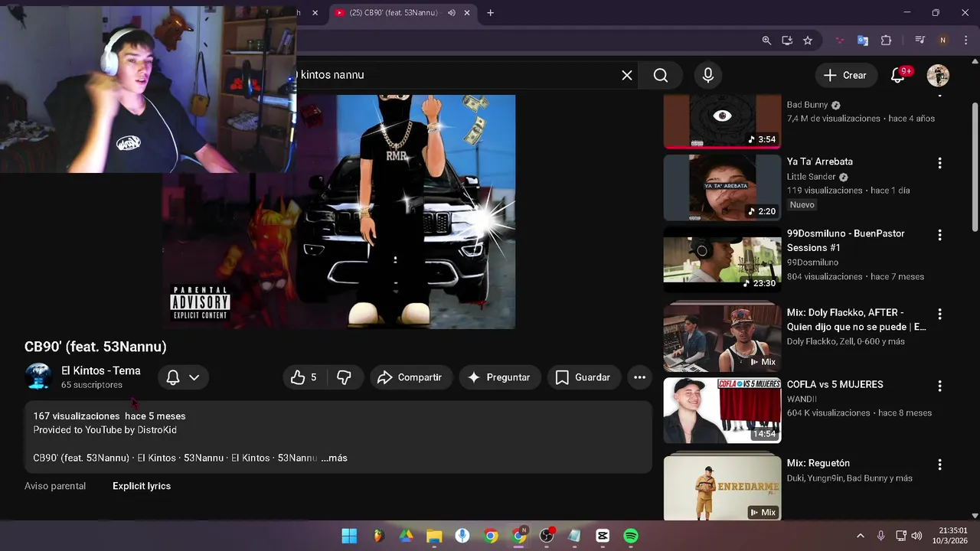The width and height of the screenshot is (980, 551).
Task: Open the Google Translate extension
Action: coord(862,41)
